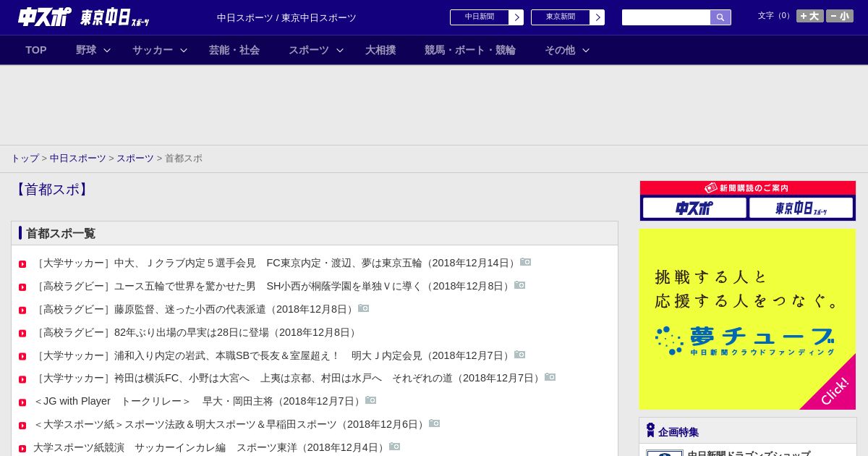Viewport: 868px width, 456px height.
Task: Click camera icon beside 袴田は横浜FC article
Action: coord(550,377)
